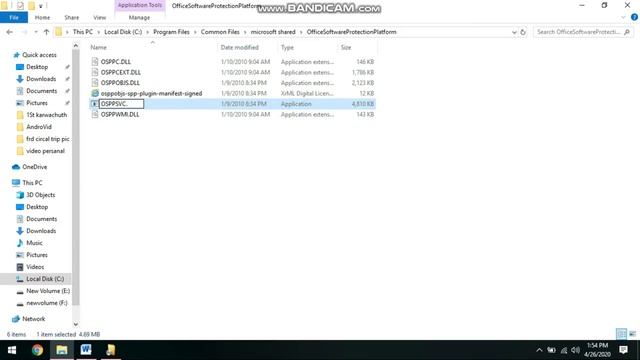Viewport: 640px width, 360px height.
Task: Select OneDrive in navigation pane
Action: pos(34,167)
